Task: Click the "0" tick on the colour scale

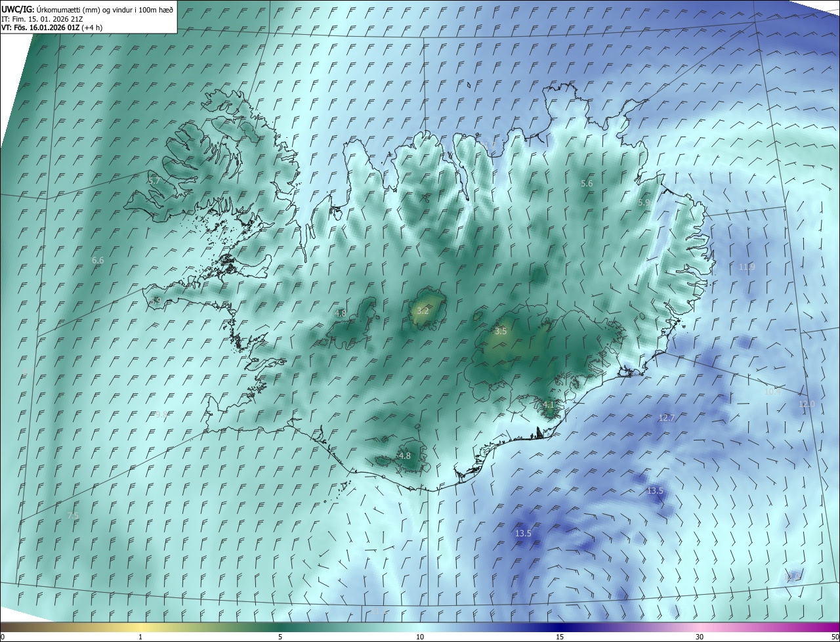Action: (3, 637)
